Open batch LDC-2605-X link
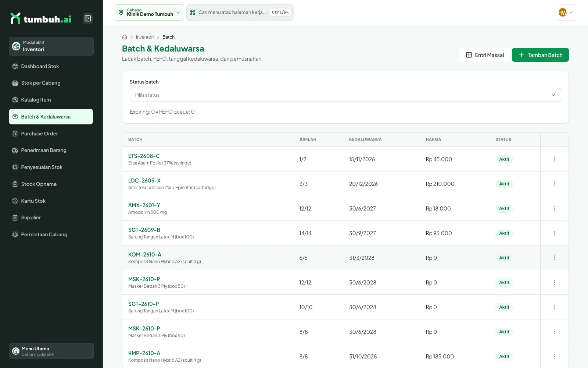 coord(144,181)
